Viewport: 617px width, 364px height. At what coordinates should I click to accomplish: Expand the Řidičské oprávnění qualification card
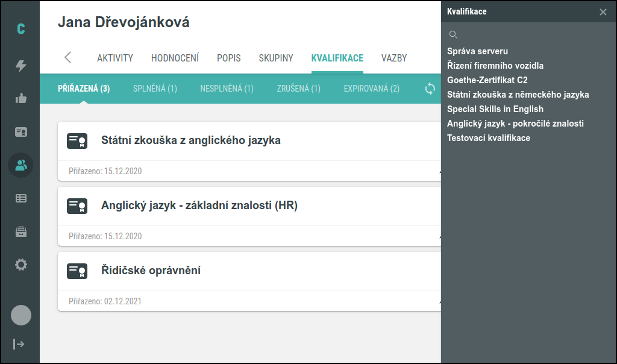point(439,301)
